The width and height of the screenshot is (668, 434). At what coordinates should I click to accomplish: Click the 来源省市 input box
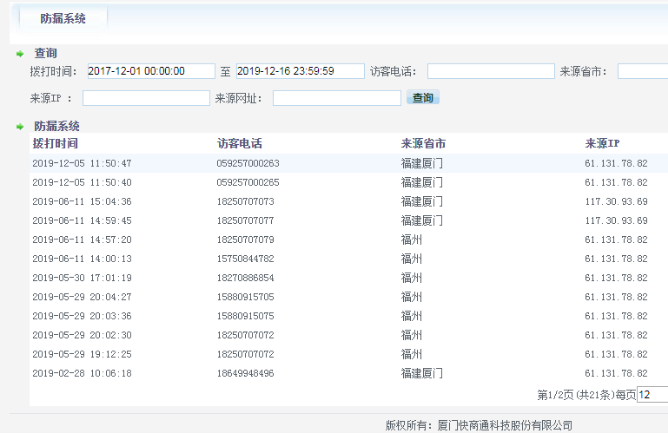(x=642, y=71)
